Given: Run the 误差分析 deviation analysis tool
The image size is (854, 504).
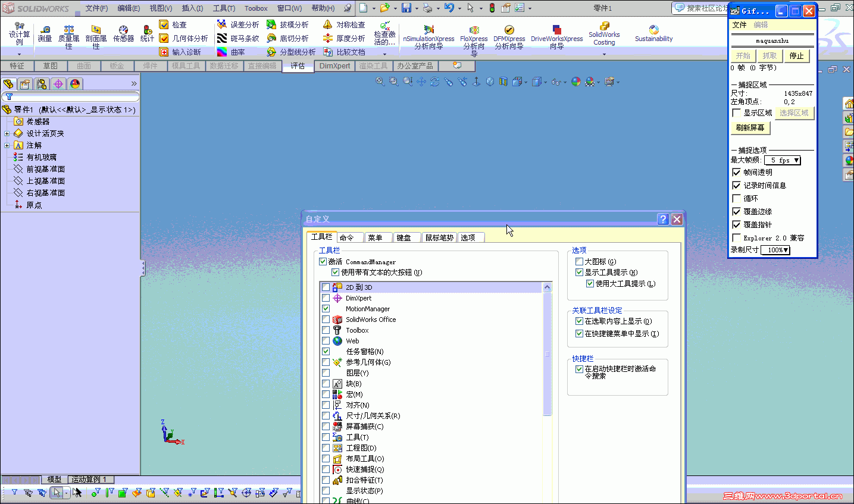Looking at the screenshot, I should pyautogui.click(x=237, y=24).
